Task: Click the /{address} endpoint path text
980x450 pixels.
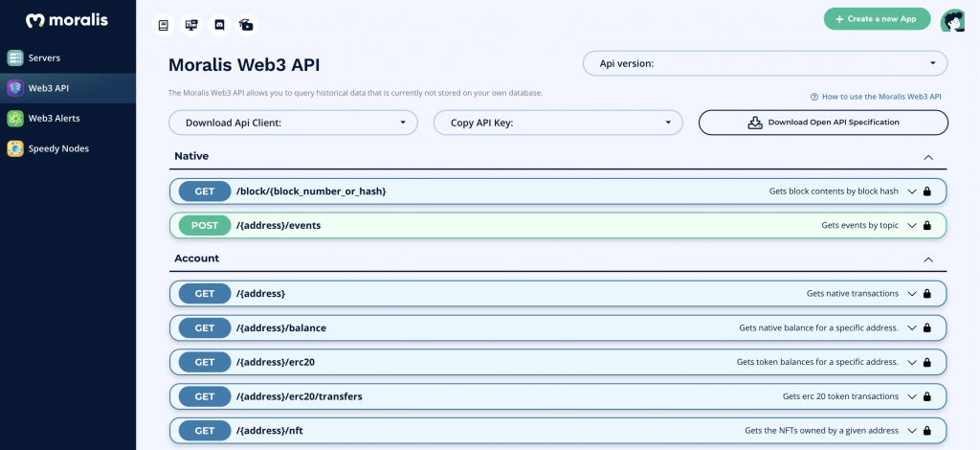Action: (x=260, y=293)
